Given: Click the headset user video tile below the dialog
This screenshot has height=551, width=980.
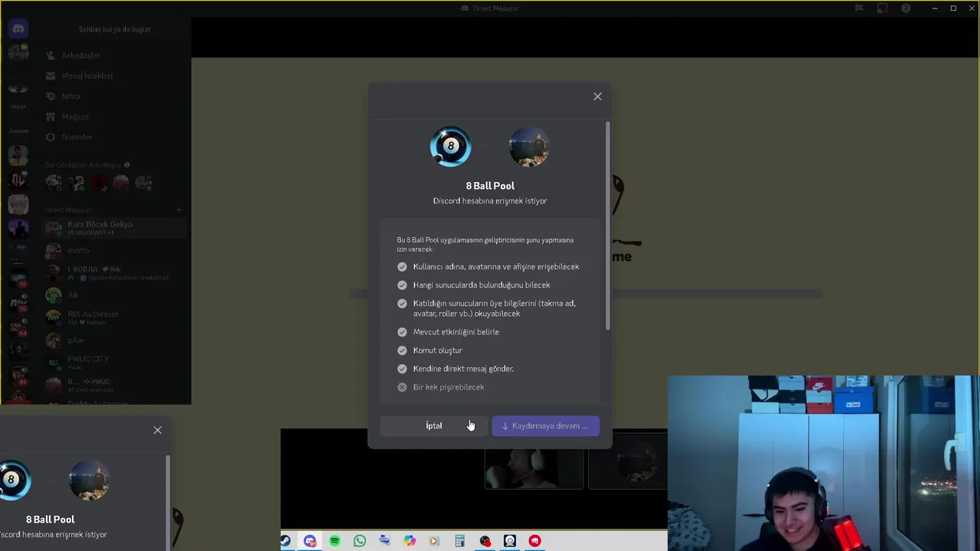Looking at the screenshot, I should click(x=534, y=469).
